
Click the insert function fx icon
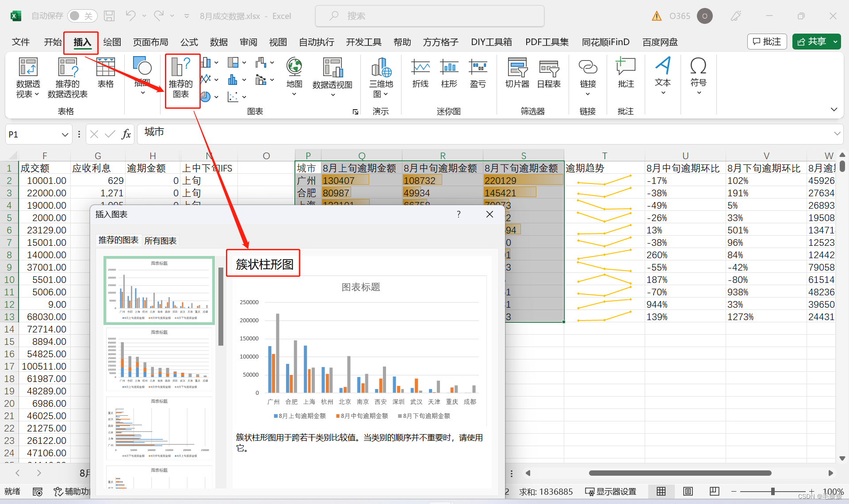126,134
